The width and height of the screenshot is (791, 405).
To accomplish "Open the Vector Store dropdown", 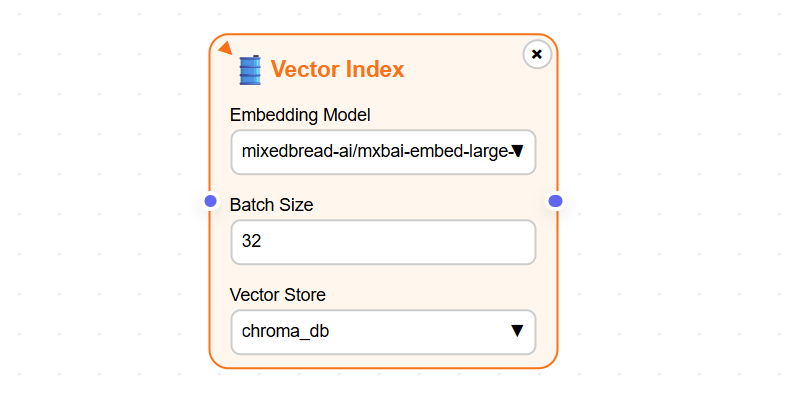I will point(383,332).
